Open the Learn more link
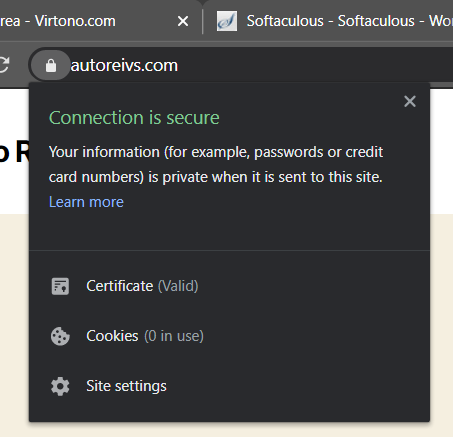 tap(86, 202)
